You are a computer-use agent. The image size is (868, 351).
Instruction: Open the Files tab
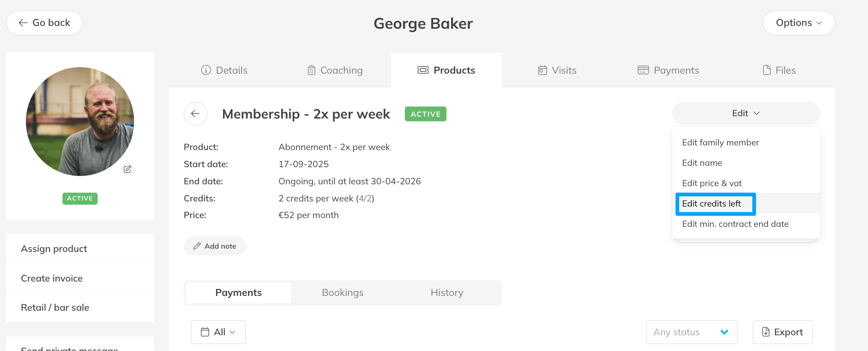pos(779,70)
